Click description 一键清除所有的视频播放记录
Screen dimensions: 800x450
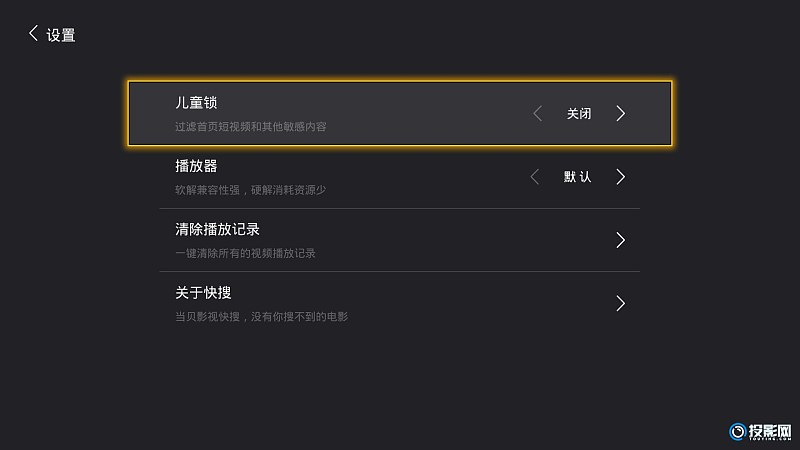click(x=245, y=253)
